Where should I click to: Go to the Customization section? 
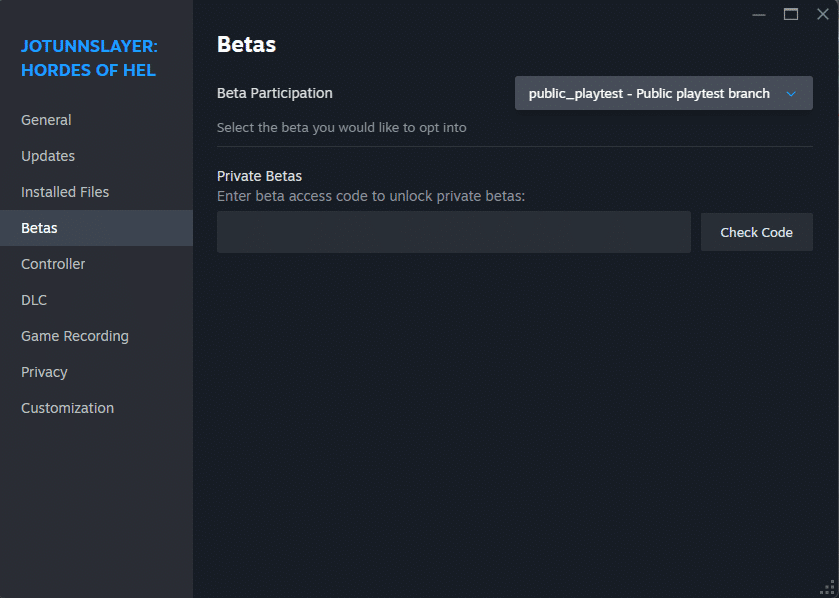pos(96,408)
